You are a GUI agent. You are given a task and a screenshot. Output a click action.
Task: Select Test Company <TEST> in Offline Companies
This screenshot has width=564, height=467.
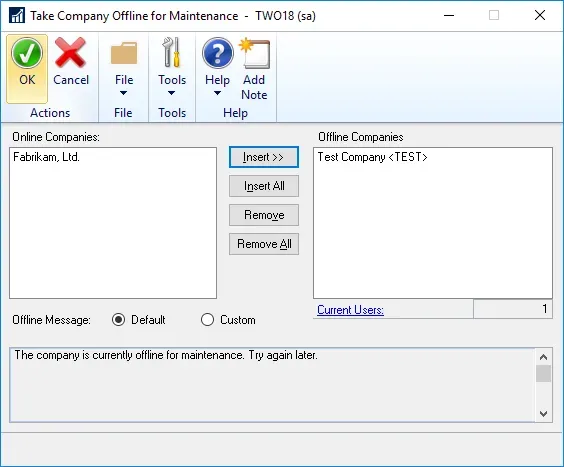(372, 157)
